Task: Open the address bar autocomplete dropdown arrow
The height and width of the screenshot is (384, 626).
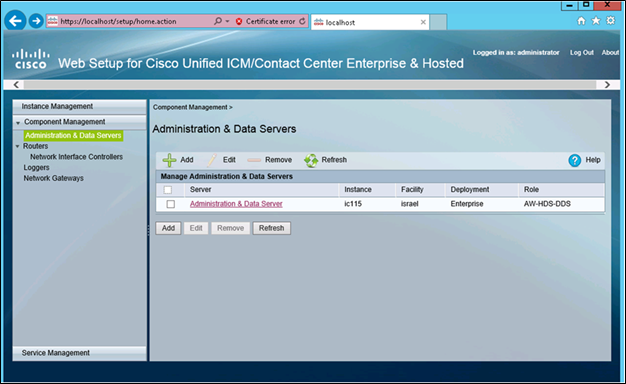Action: pos(228,21)
